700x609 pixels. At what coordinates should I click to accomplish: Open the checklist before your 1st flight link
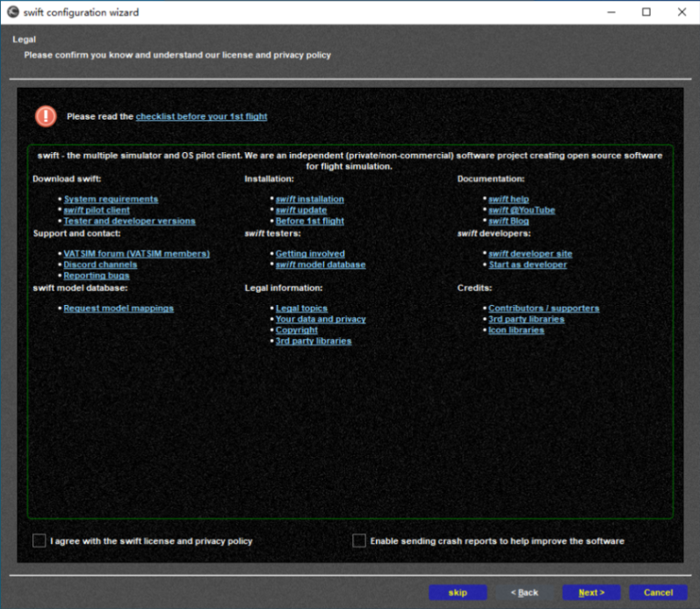coord(201,116)
